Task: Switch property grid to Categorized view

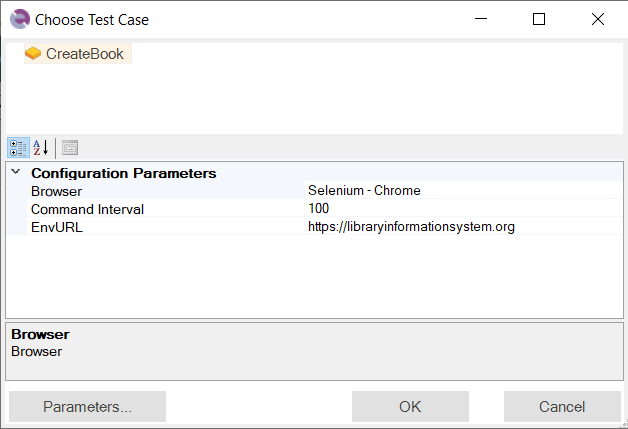Action: (x=18, y=148)
